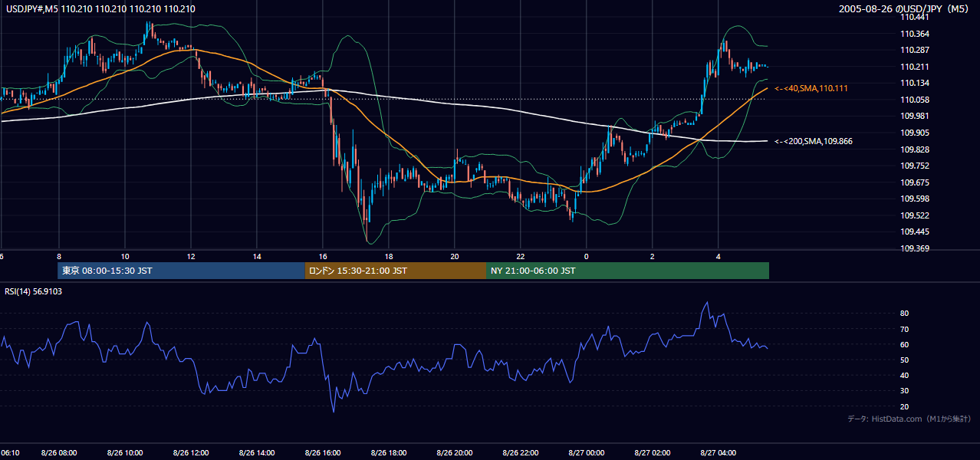This screenshot has height=460, width=980.
Task: Click the 8/26 14:00 timestamp label
Action: pos(256,453)
